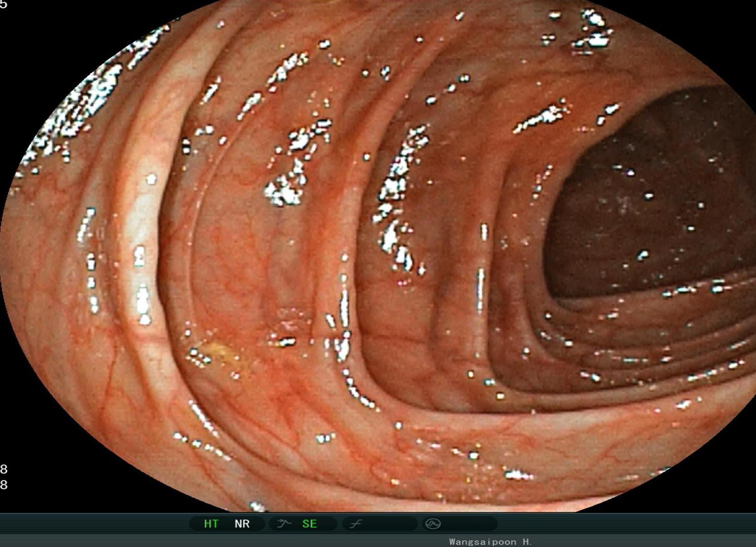
Task: Select the HT indicator in status bar
Action: [x=211, y=523]
